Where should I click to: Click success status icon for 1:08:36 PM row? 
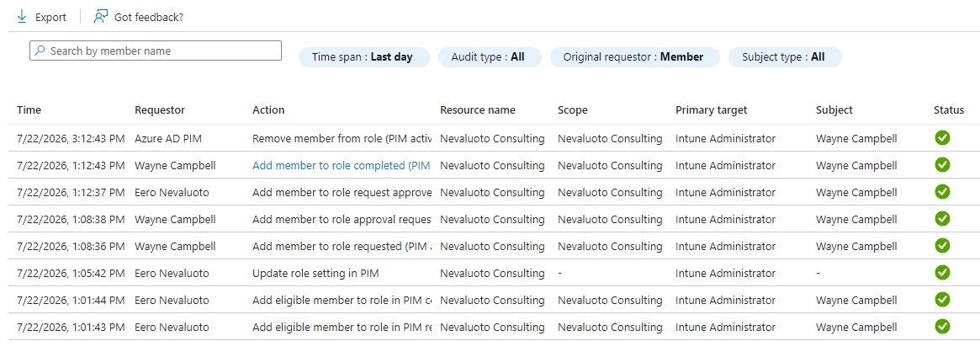coord(942,246)
